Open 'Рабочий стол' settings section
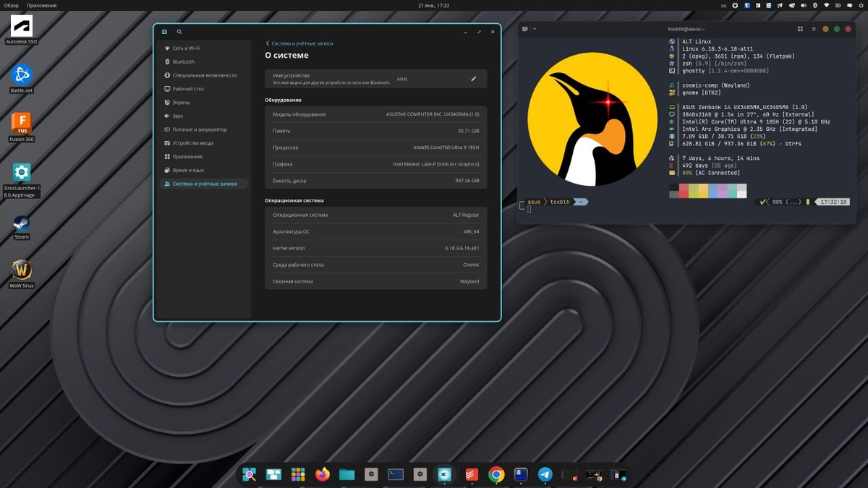The width and height of the screenshot is (868, 488). click(x=204, y=89)
